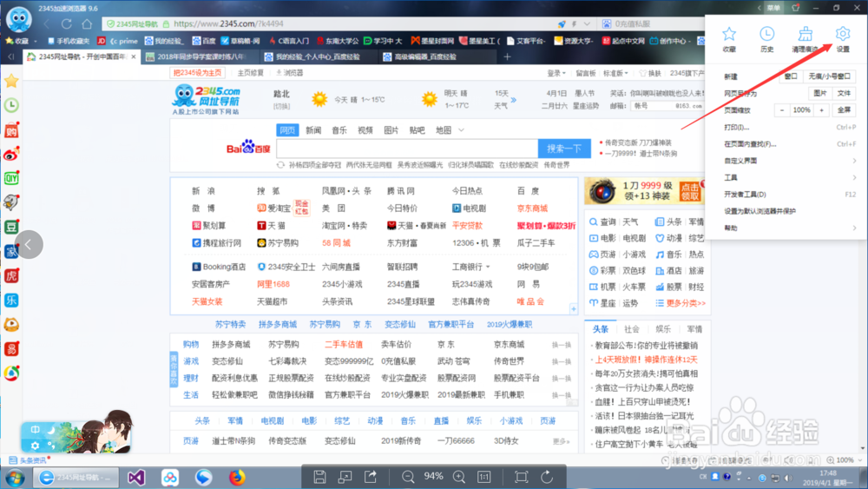
Task: Open a new tab with plus button
Action: point(507,56)
